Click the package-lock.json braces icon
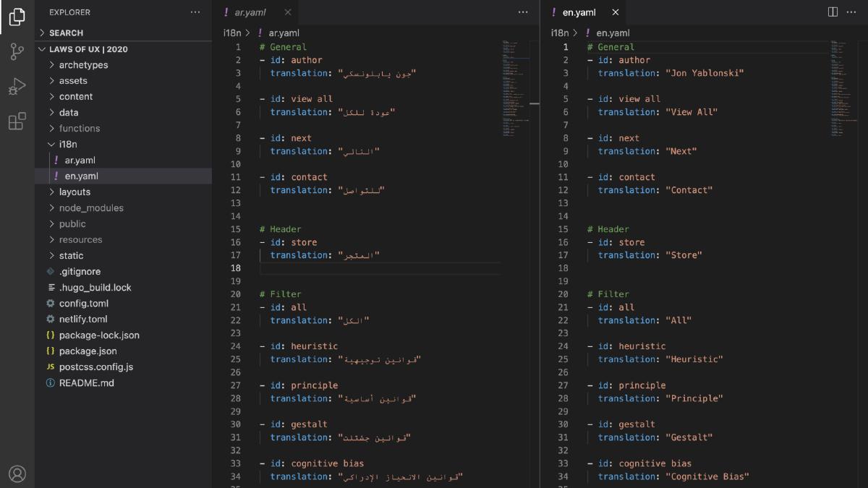 point(51,335)
